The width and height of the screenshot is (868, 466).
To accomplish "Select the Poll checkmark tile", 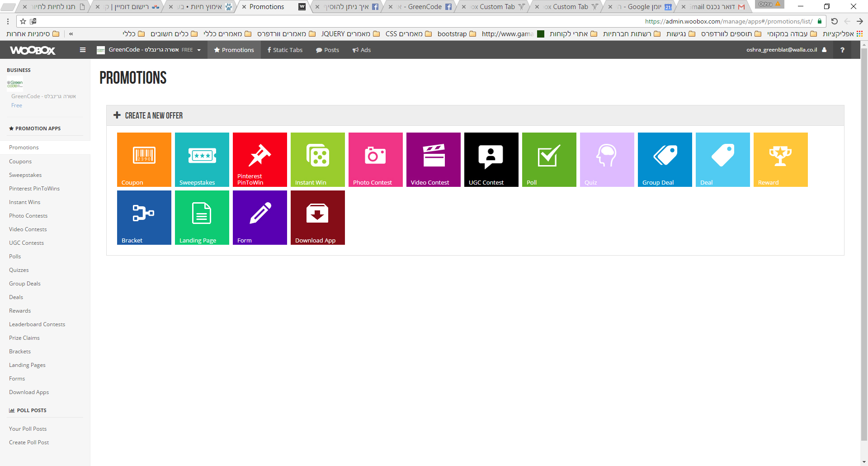I will coord(549,159).
